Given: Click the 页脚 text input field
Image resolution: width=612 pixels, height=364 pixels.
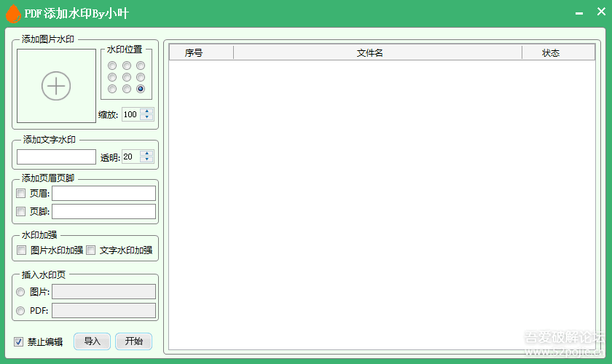Looking at the screenshot, I should tap(103, 211).
